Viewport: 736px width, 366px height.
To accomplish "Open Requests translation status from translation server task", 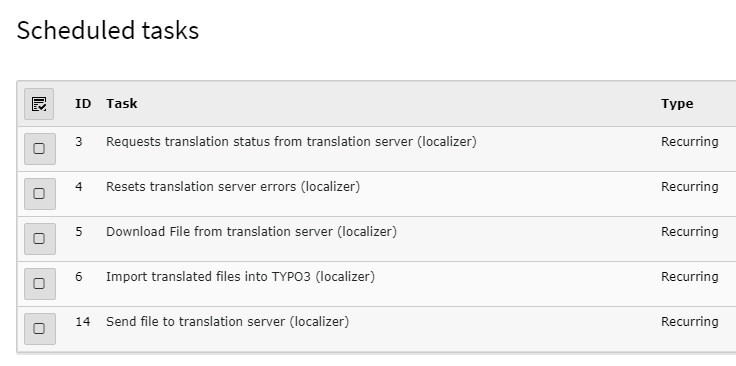I will coord(291,142).
